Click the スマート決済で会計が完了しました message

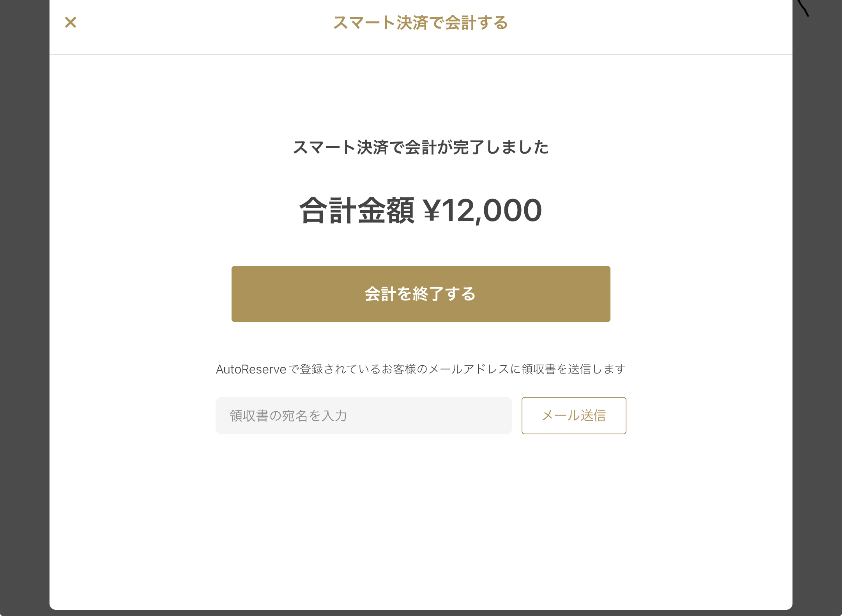421,147
